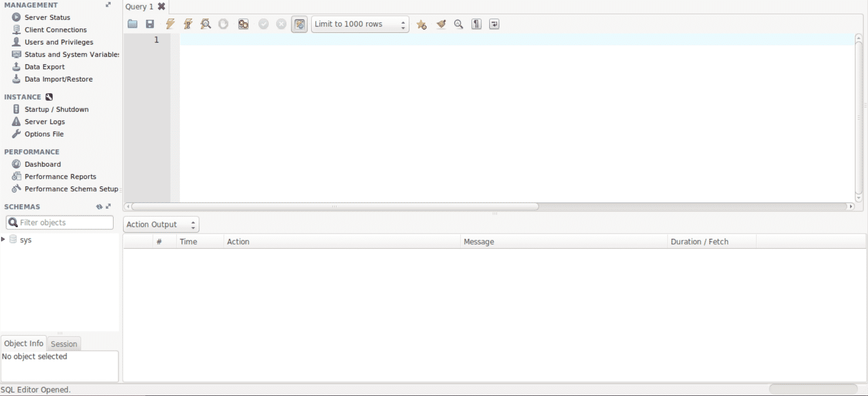Click the icon beside the INSTANCE heading
This screenshot has width=868, height=396.
pos(49,97)
